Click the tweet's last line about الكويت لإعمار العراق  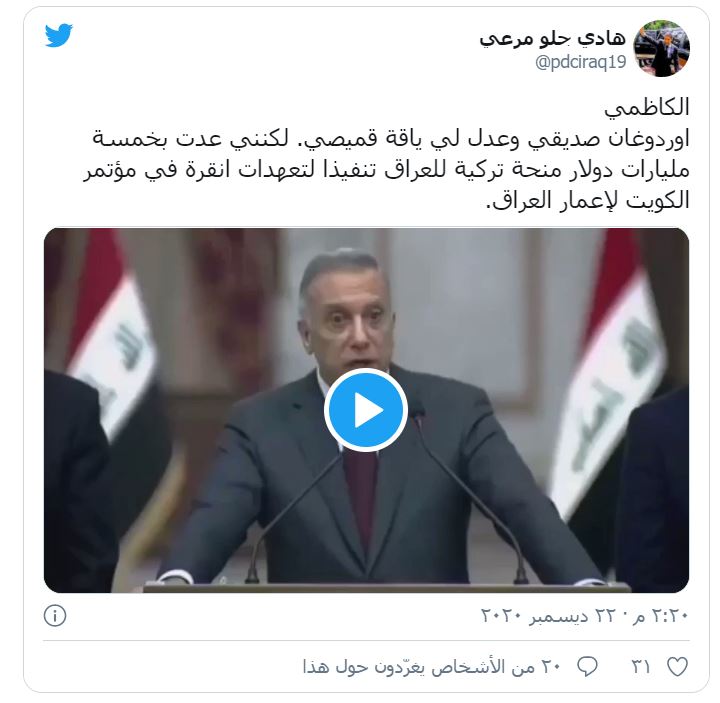click(587, 200)
